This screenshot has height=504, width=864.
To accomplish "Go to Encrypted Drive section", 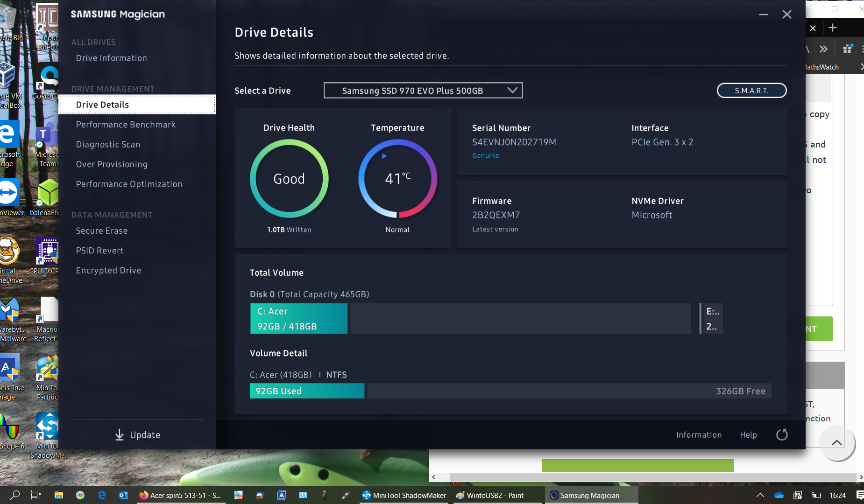I will tap(108, 270).
